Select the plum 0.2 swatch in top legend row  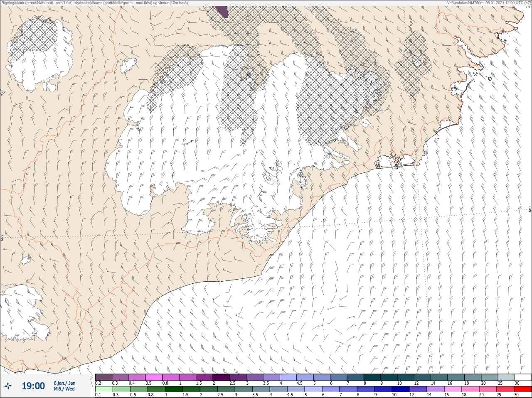click(x=103, y=377)
